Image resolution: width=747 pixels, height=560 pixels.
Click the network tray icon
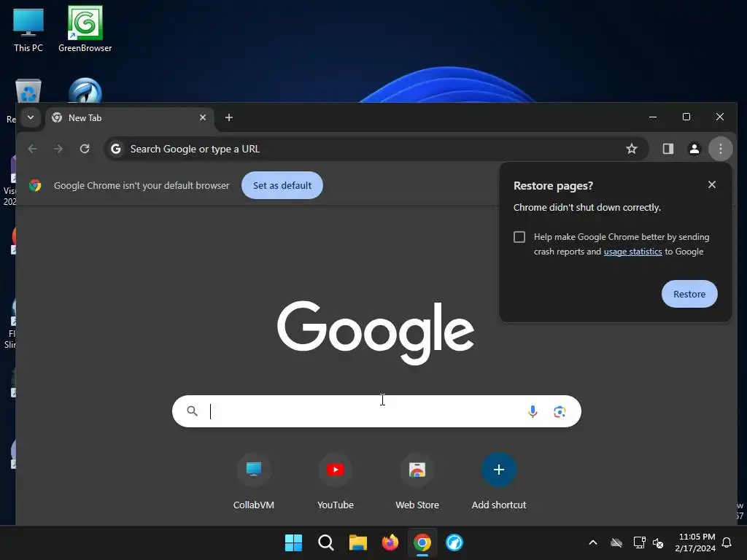(x=639, y=542)
